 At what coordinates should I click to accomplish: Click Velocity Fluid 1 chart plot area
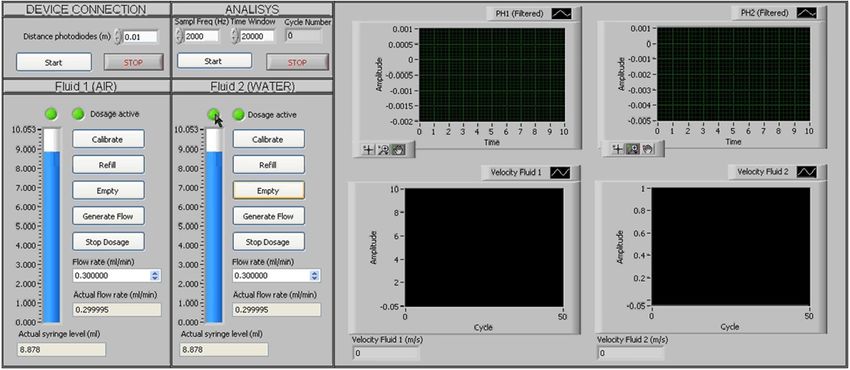484,248
